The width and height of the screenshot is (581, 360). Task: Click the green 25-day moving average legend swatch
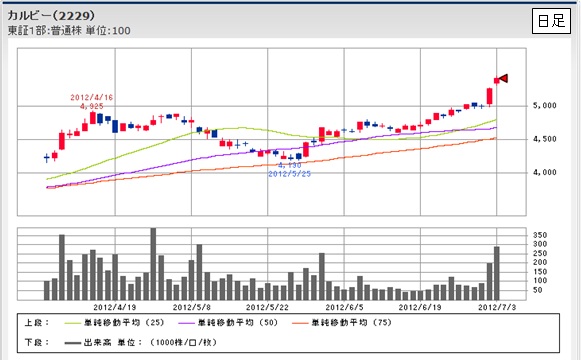72,323
